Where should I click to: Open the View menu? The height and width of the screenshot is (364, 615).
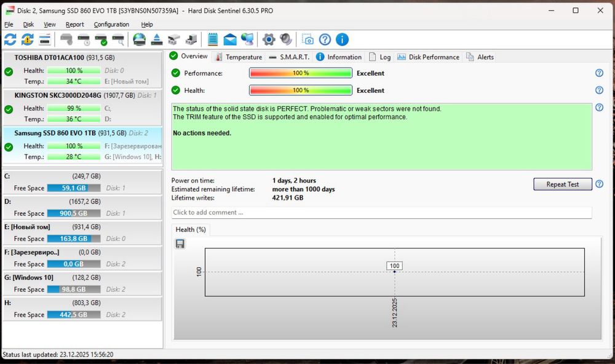[49, 25]
